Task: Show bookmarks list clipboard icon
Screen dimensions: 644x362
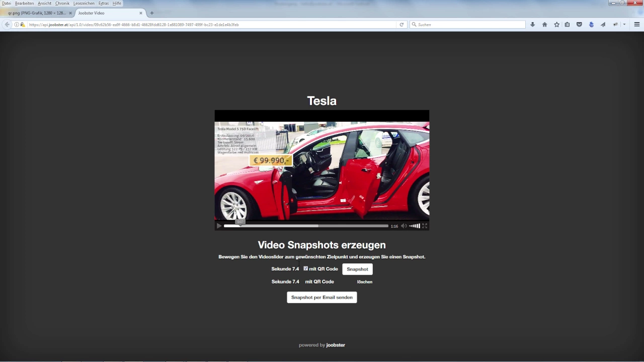Action: pyautogui.click(x=567, y=25)
